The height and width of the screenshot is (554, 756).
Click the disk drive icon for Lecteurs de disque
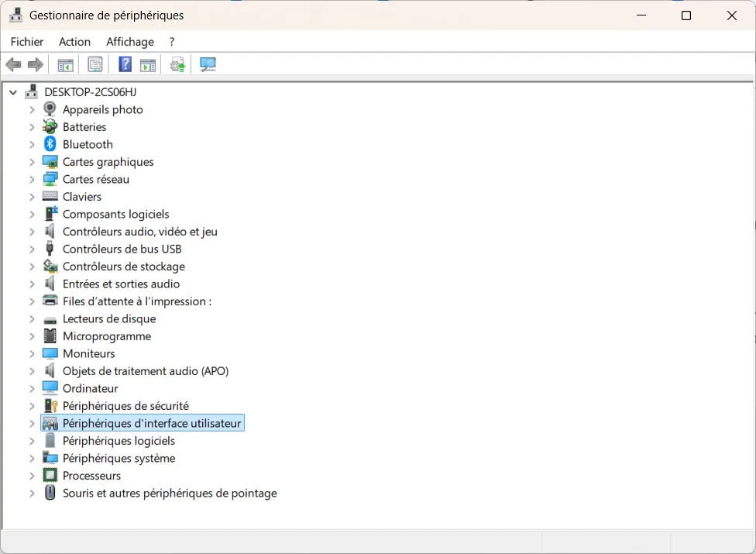[50, 320]
